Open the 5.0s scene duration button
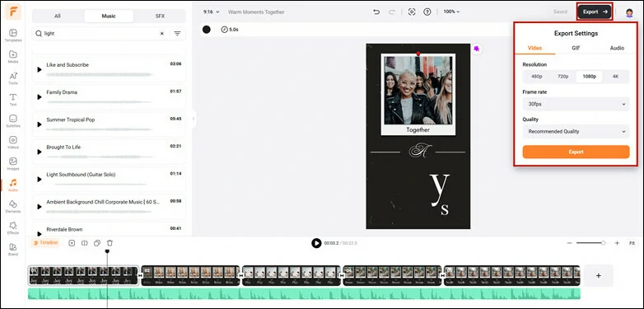The image size is (644, 309). pyautogui.click(x=230, y=30)
